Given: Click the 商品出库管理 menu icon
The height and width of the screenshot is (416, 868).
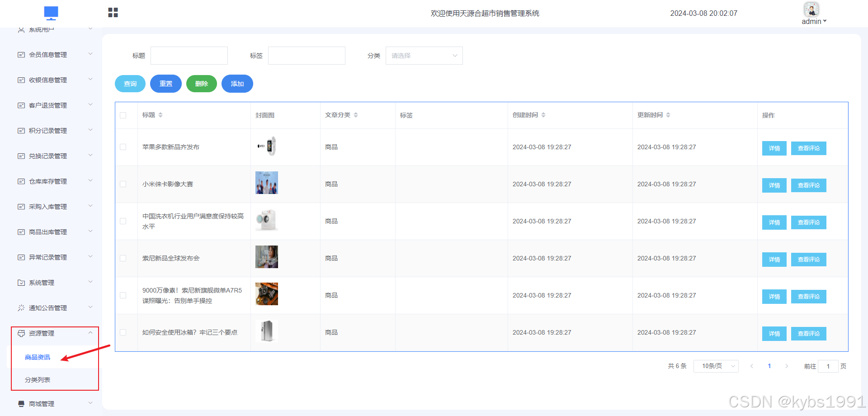Looking at the screenshot, I should [x=21, y=232].
